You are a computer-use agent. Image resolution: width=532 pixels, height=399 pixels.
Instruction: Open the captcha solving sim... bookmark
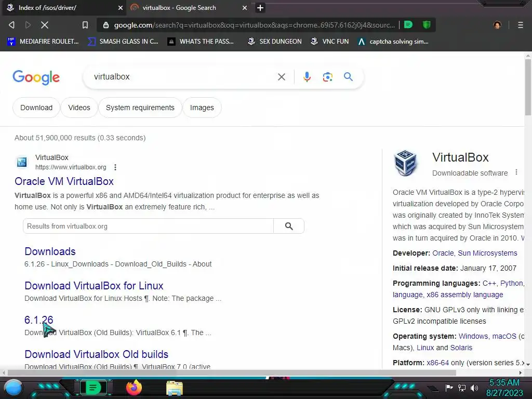pyautogui.click(x=393, y=42)
